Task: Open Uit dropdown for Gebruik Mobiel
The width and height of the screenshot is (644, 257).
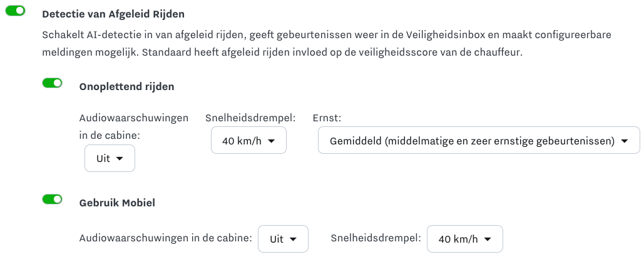Action: [x=283, y=239]
